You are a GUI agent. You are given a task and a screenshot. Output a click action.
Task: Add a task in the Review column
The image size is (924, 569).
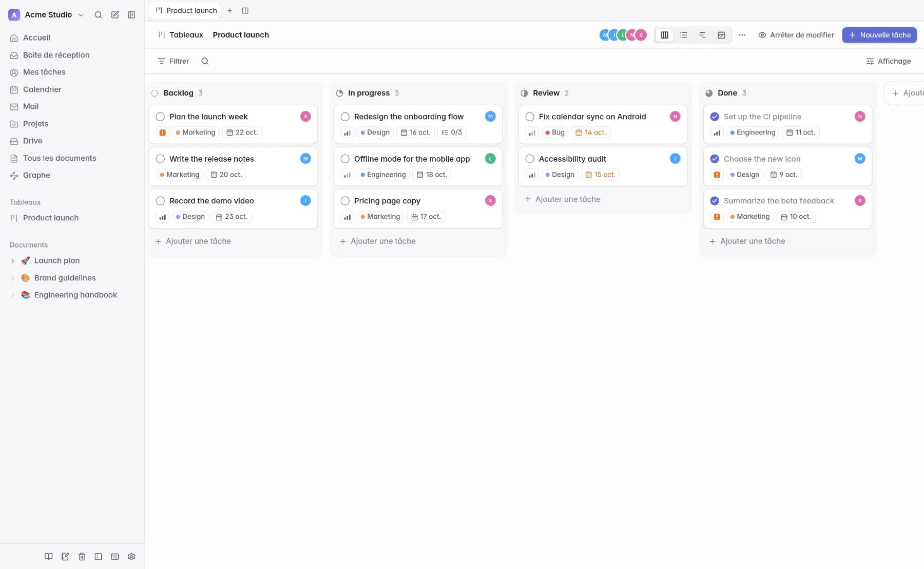click(562, 199)
